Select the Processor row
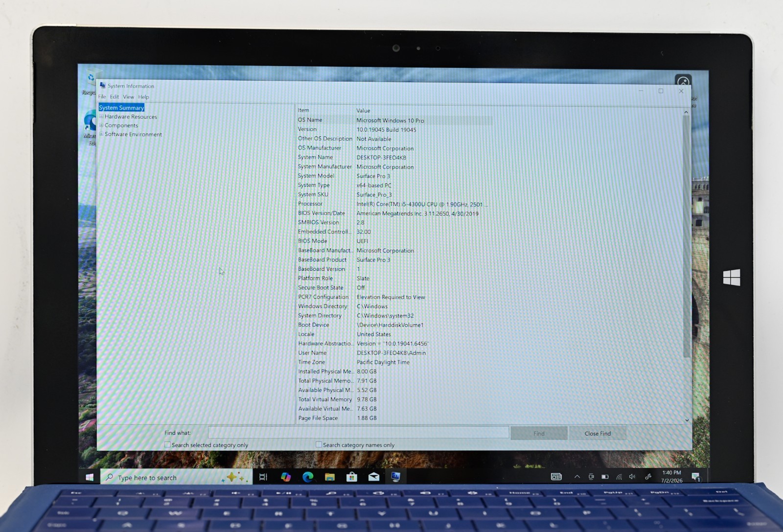Screen dimensions: 783x532 point(394,204)
